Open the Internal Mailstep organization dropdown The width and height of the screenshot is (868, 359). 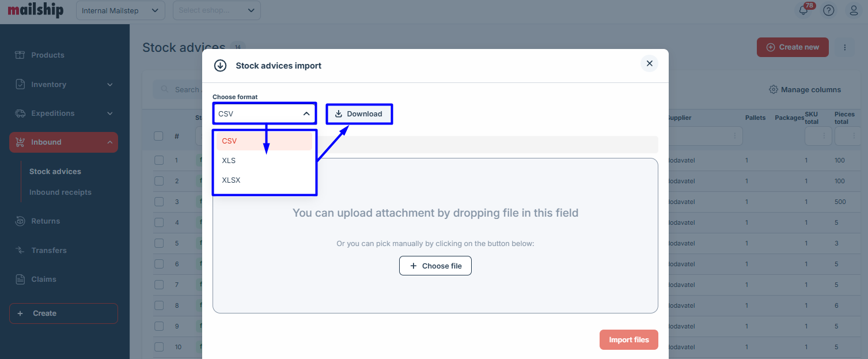pyautogui.click(x=120, y=10)
